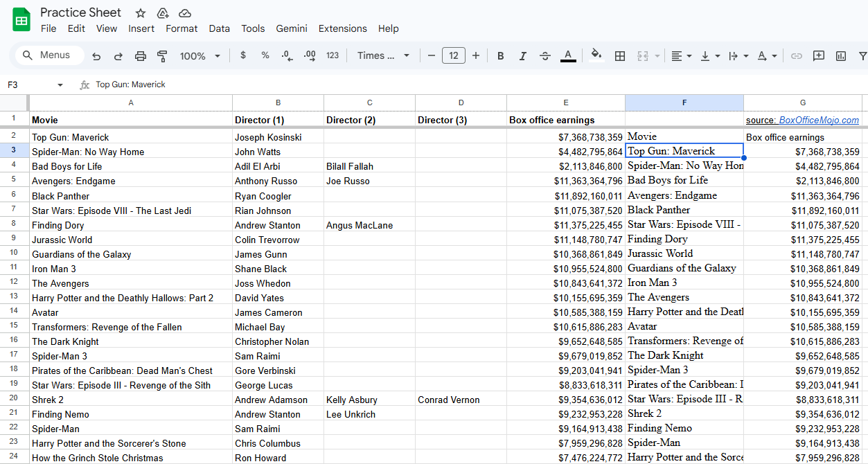Create a filter using the Filter icon
The height and width of the screenshot is (464, 868).
click(861, 55)
